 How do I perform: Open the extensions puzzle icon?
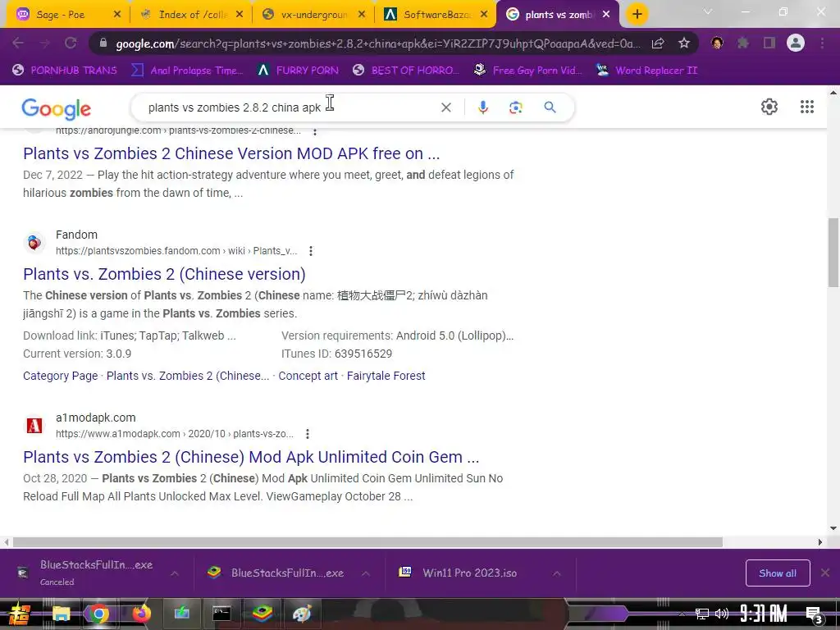(x=743, y=43)
